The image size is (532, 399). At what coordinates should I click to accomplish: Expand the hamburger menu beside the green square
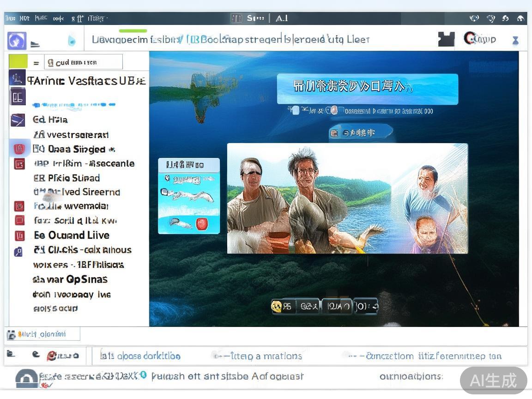click(36, 63)
